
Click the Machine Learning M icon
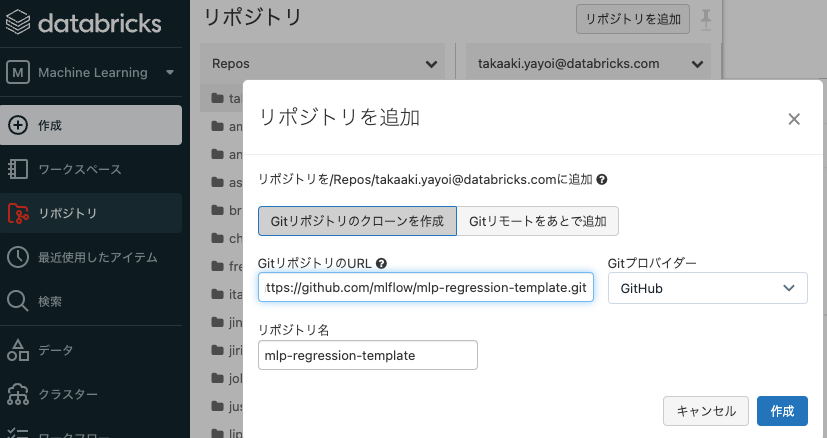(18, 72)
